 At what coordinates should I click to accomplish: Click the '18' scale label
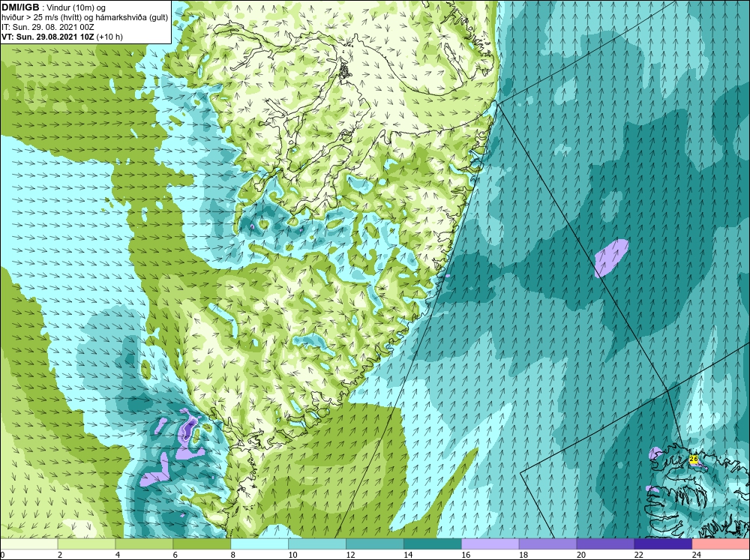(523, 555)
